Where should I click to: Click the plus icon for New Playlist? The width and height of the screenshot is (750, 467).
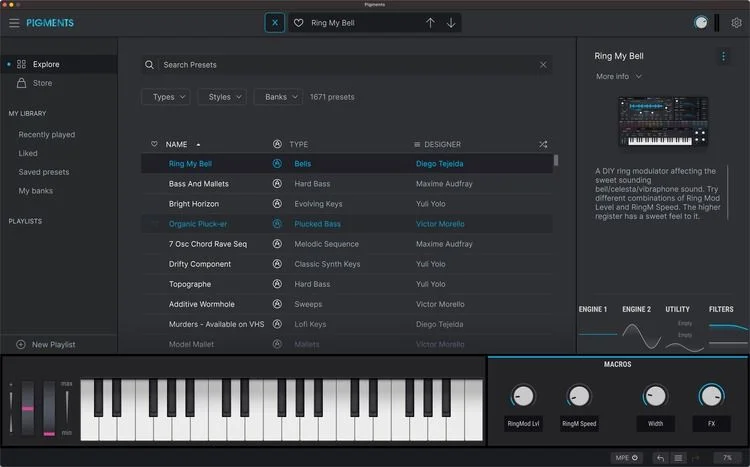tap(21, 345)
